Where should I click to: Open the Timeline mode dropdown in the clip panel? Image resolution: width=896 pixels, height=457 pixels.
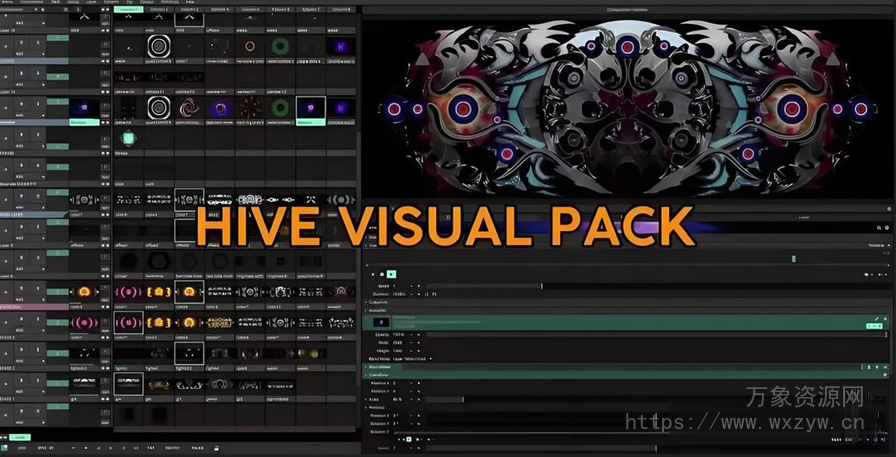[879, 246]
